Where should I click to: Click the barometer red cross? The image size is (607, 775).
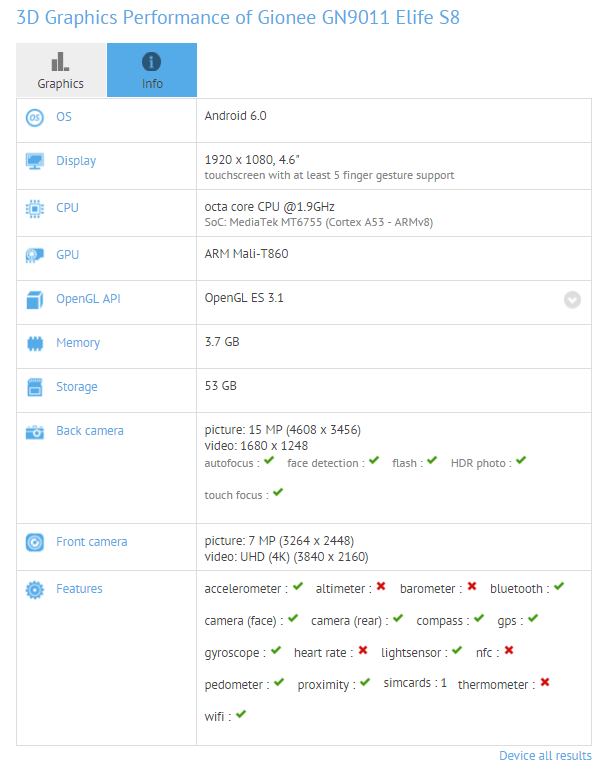(472, 586)
